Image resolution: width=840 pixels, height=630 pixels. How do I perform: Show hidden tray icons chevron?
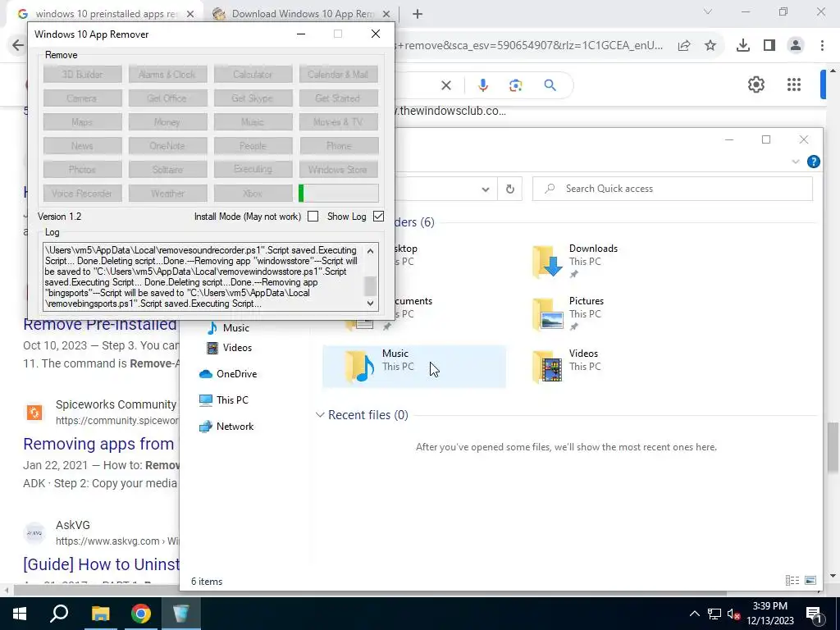coord(694,614)
